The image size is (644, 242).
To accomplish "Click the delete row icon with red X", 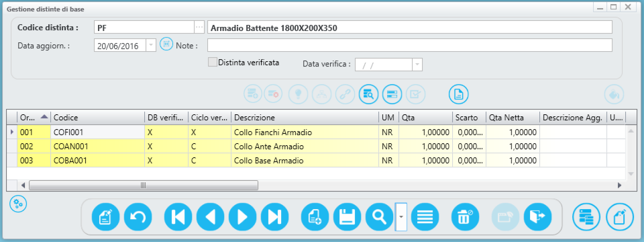I will pos(274,94).
